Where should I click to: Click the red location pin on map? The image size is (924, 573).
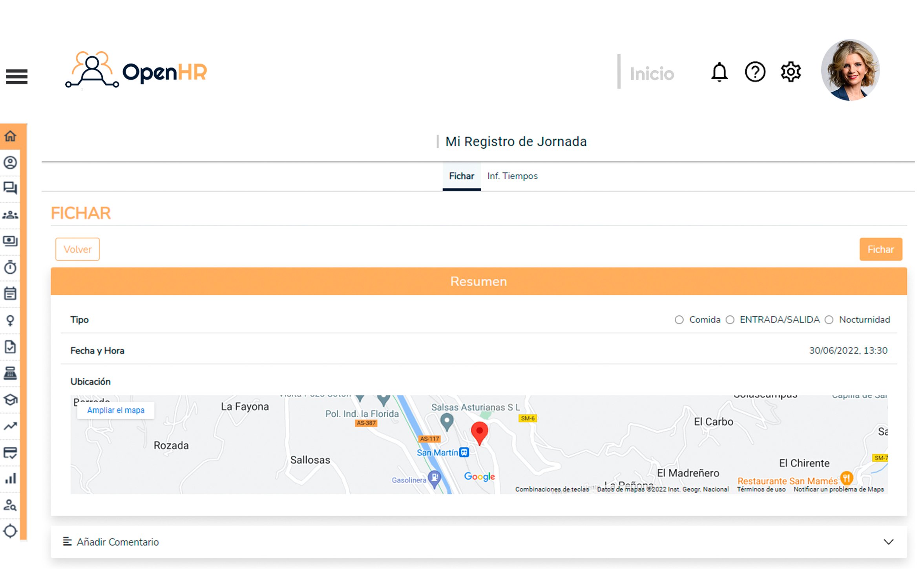coord(479,433)
